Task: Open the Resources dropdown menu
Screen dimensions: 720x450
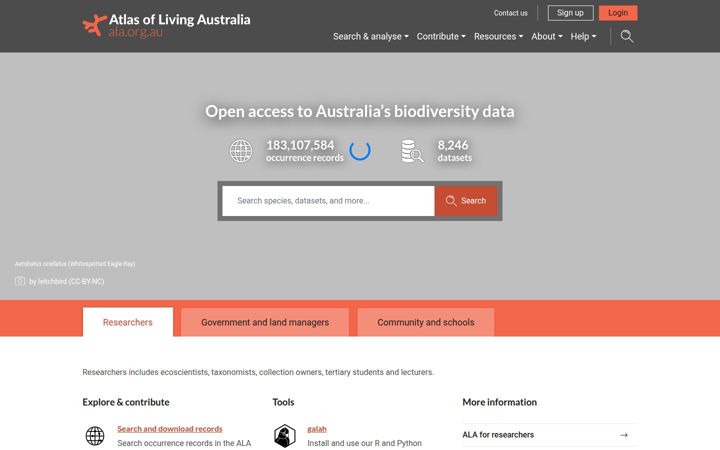Action: [x=498, y=36]
